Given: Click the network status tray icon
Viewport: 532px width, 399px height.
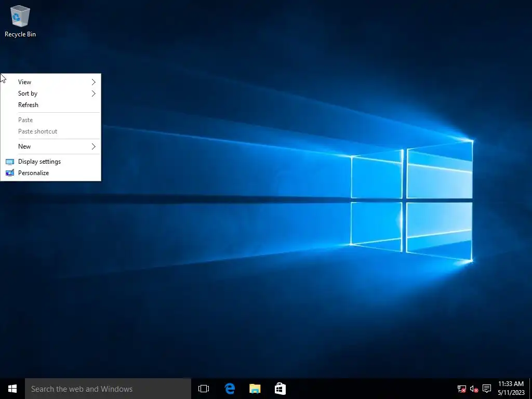Looking at the screenshot, I should tap(461, 389).
